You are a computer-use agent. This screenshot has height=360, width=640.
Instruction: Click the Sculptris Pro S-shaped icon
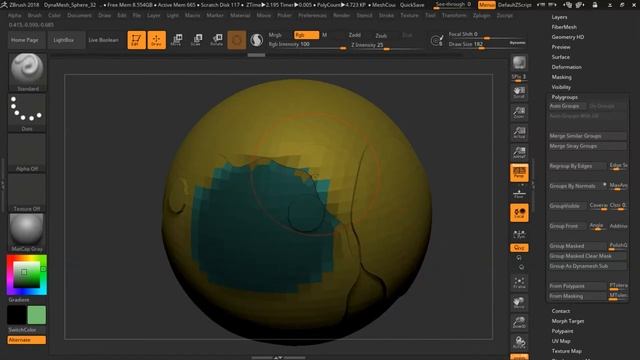tap(256, 40)
